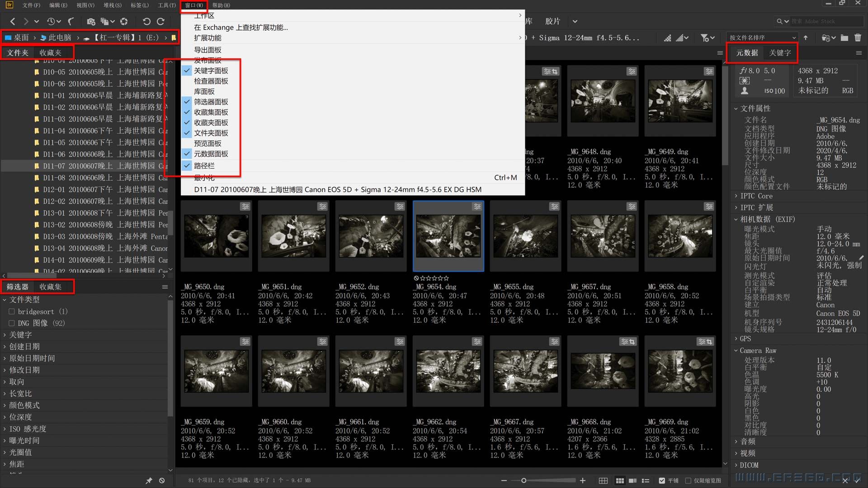Click the ascending order arrow icon
868x488 pixels.
pyautogui.click(x=806, y=38)
